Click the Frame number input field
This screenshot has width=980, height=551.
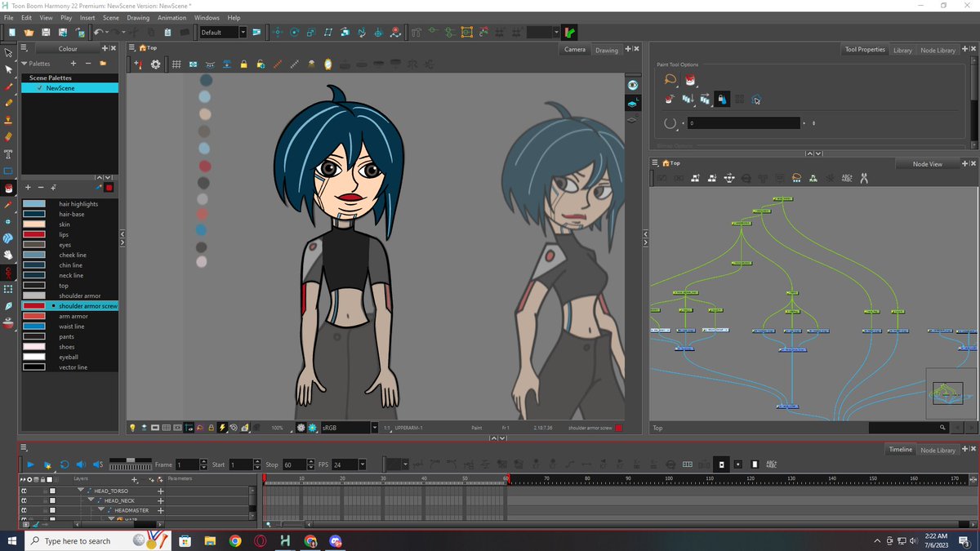(187, 464)
